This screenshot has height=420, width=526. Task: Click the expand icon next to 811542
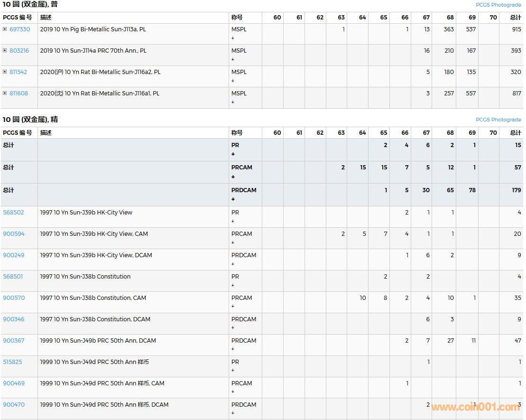(5, 72)
